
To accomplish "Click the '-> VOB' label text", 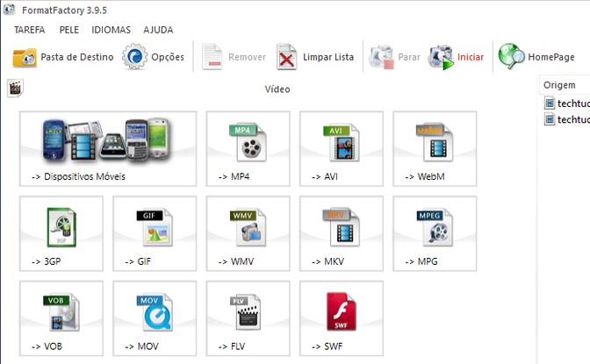I will tap(47, 346).
